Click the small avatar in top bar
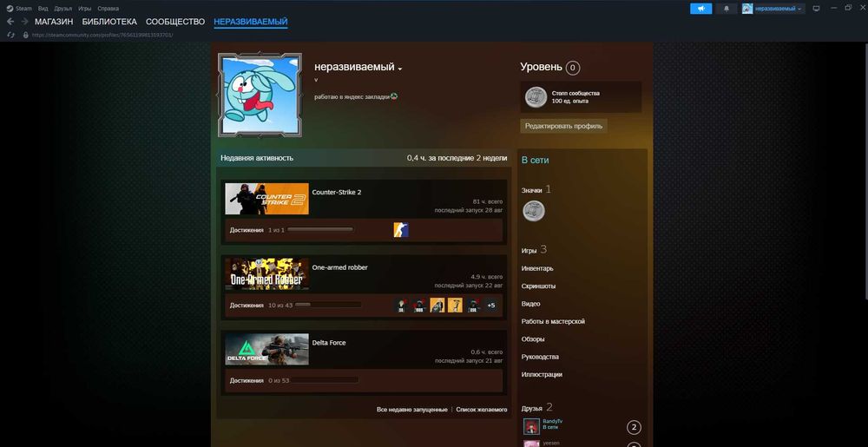This screenshot has width=868, height=447. [747, 9]
